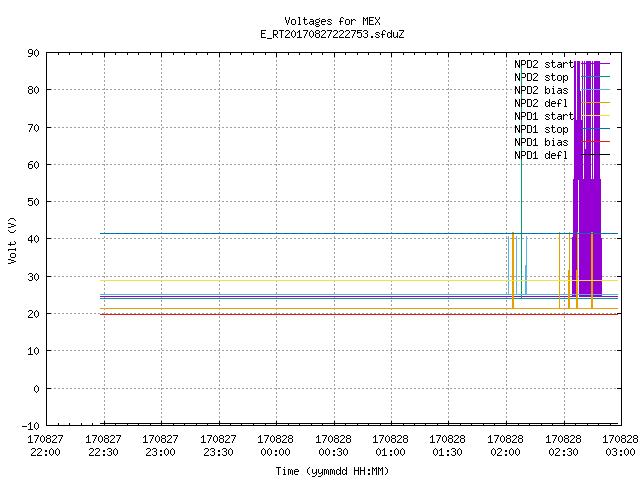Click the x-axis label 170828 00:30
Screen dimensions: 640x480
click(x=333, y=446)
